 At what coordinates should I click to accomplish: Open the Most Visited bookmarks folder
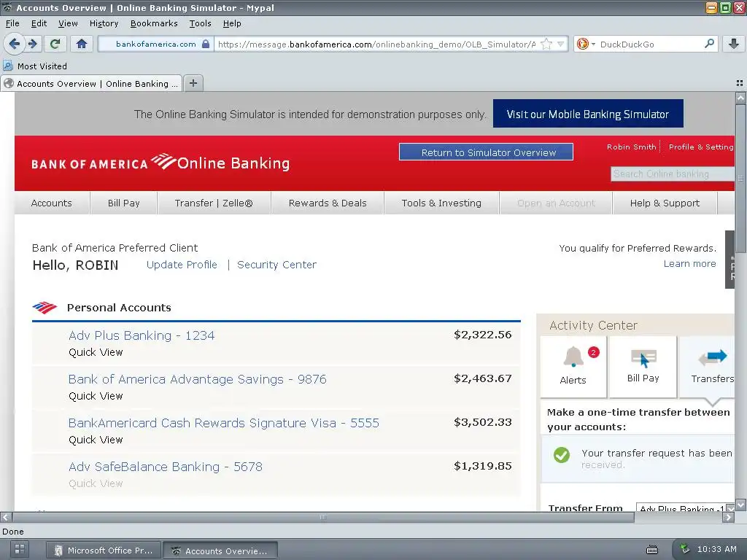(x=35, y=66)
